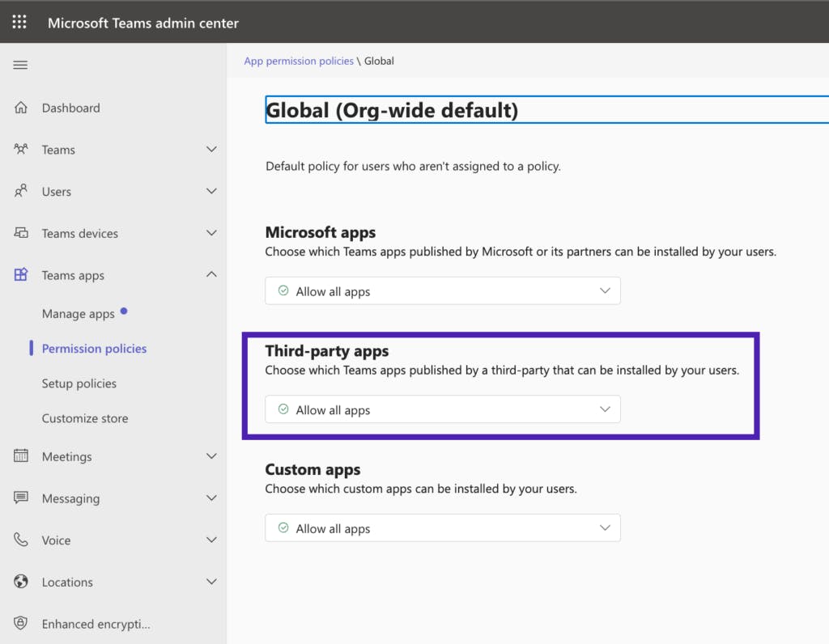Image resolution: width=829 pixels, height=644 pixels.
Task: Click green check icon in Custom apps dropdown
Action: click(283, 527)
